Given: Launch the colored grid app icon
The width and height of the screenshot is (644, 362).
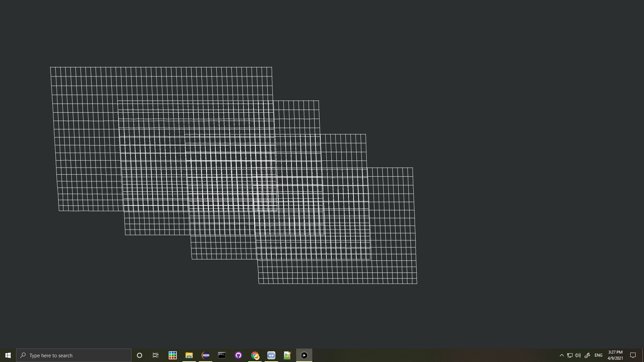Looking at the screenshot, I should pyautogui.click(x=173, y=355).
